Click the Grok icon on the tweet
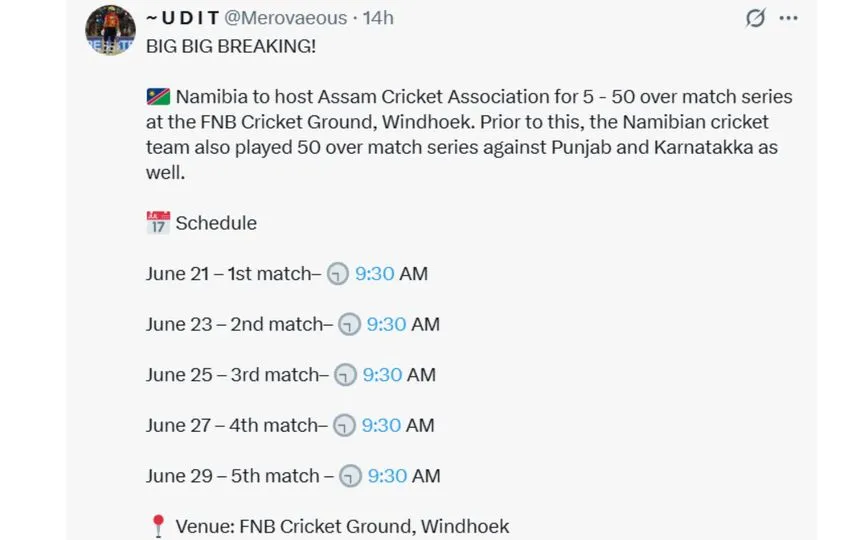The height and width of the screenshot is (540, 864). [x=755, y=18]
